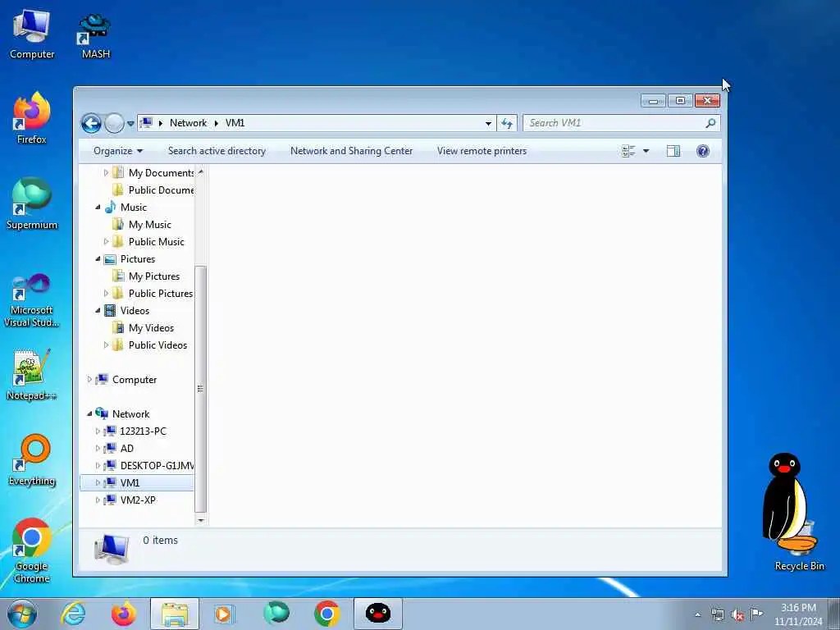Click the navigation pane scroll down arrow
The width and height of the screenshot is (840, 630).
point(200,519)
